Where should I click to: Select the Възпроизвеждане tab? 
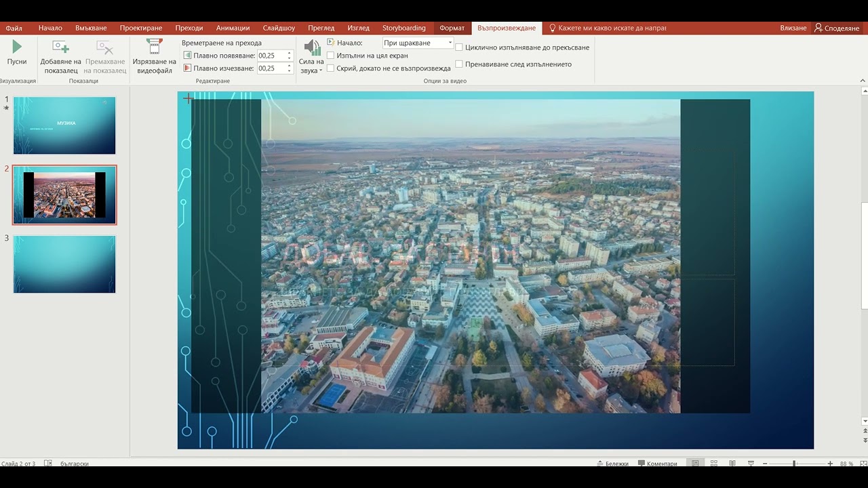click(x=507, y=28)
